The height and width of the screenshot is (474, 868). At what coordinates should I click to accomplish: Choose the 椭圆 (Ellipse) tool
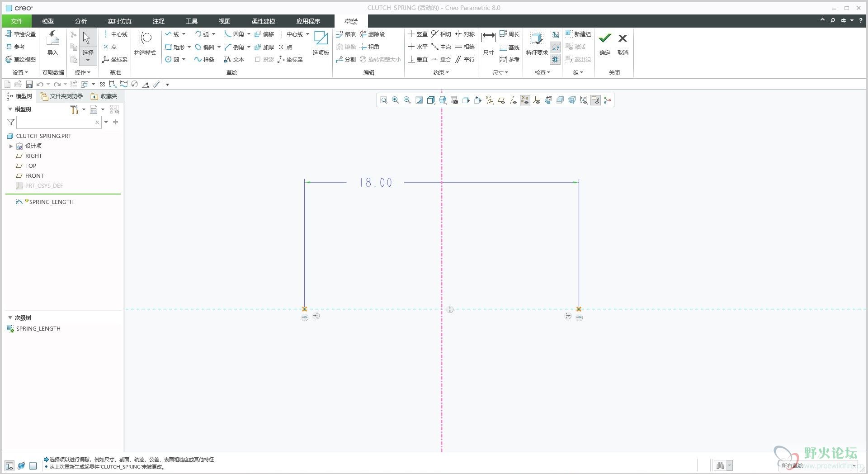point(205,47)
